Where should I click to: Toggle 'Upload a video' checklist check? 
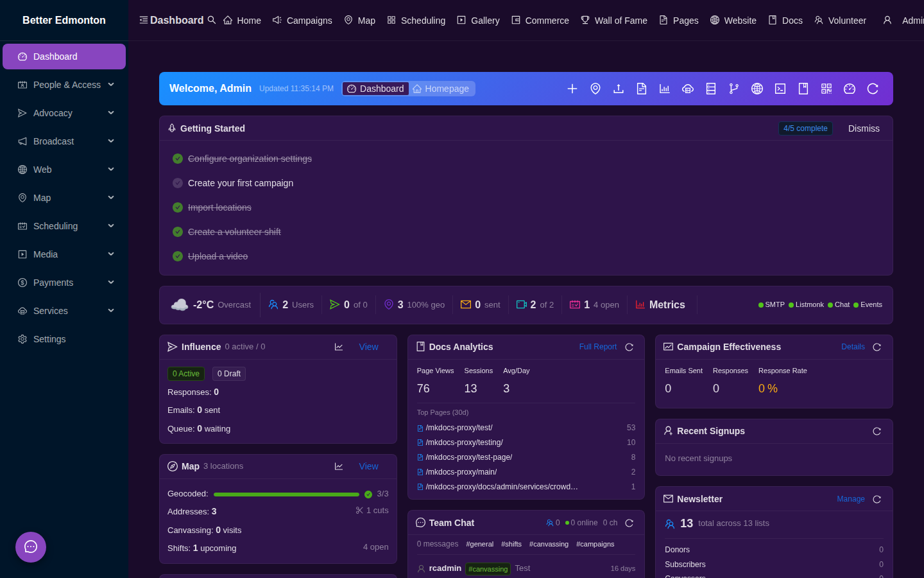pos(178,256)
